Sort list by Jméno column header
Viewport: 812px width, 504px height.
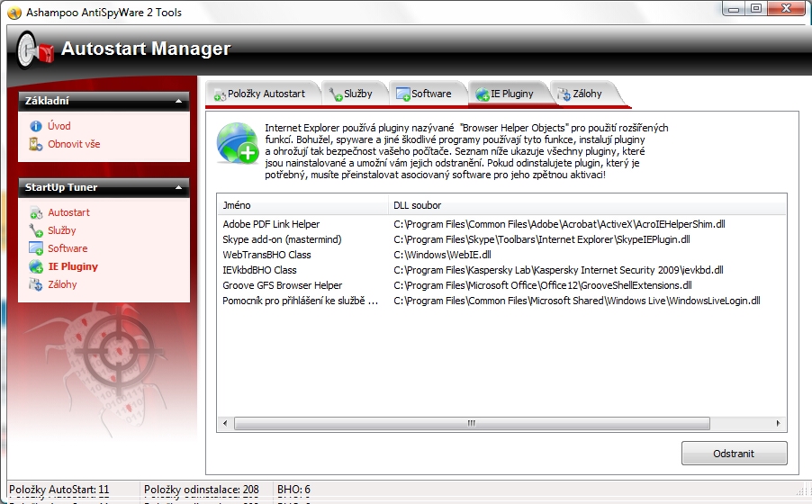pos(302,205)
